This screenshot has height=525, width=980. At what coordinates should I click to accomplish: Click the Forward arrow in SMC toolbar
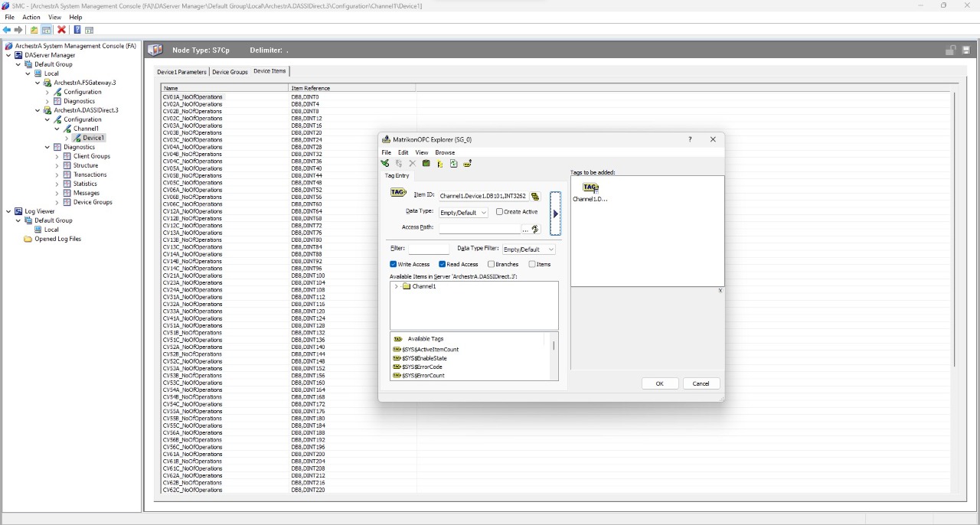[18, 30]
